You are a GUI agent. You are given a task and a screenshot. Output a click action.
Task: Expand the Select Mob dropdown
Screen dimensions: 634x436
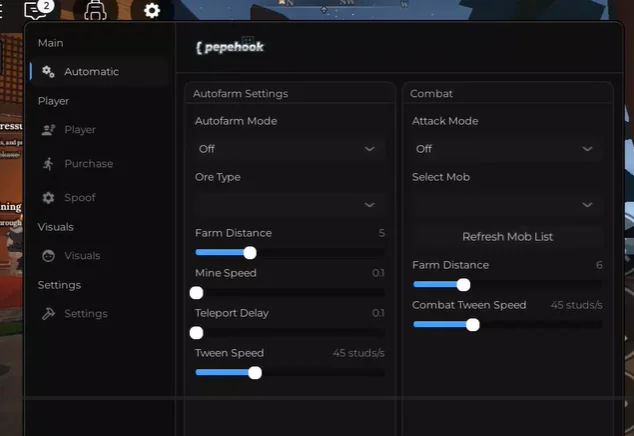(507, 205)
